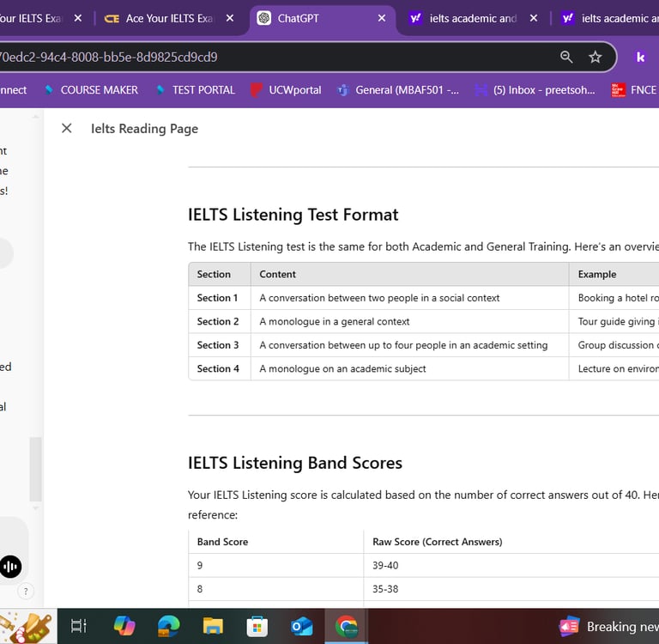Image resolution: width=659 pixels, height=644 pixels.
Task: Open the question mark help button
Action: (x=26, y=592)
